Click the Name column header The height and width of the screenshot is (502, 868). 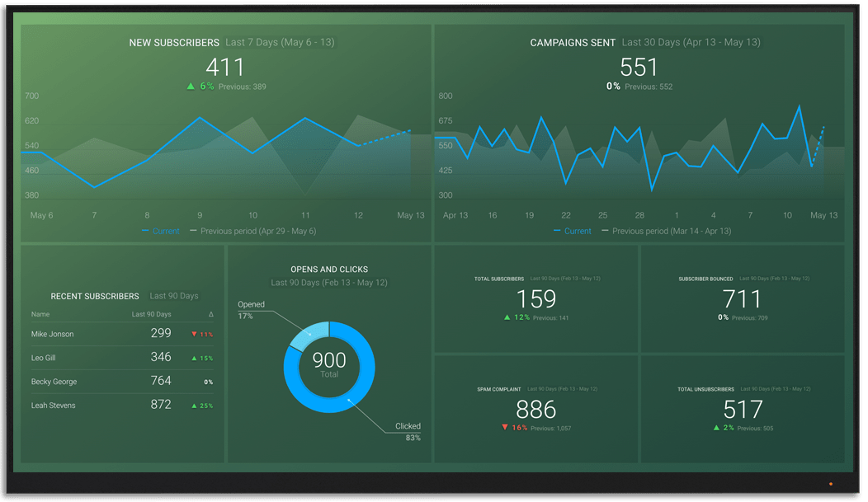click(x=40, y=314)
